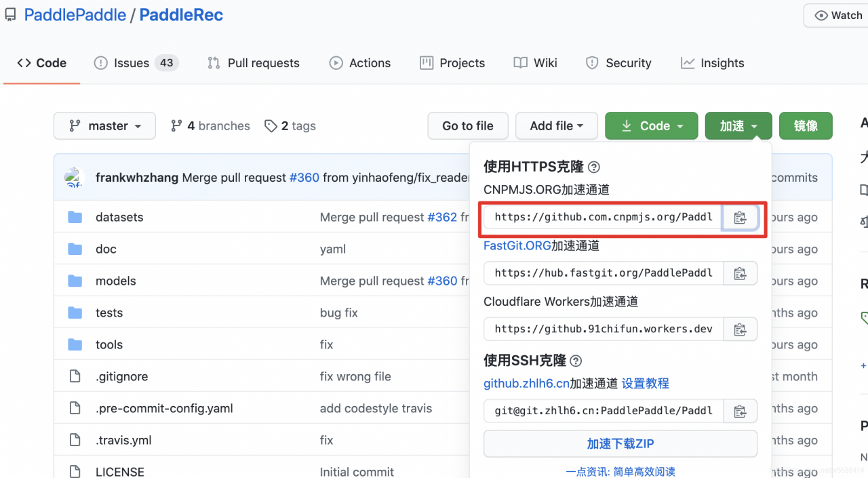Copy the CNPMJS.ORG HTTPS clone URL
The width and height of the screenshot is (868, 478).
coord(740,218)
